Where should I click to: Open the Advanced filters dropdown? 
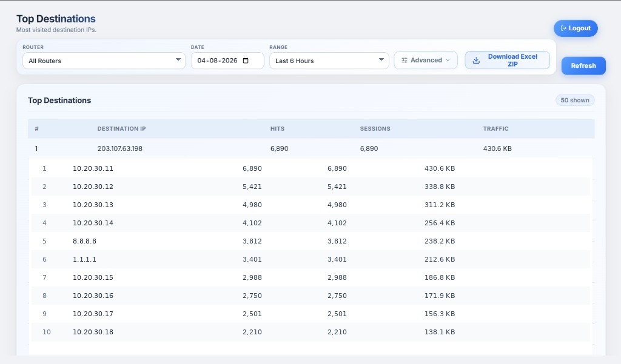426,60
